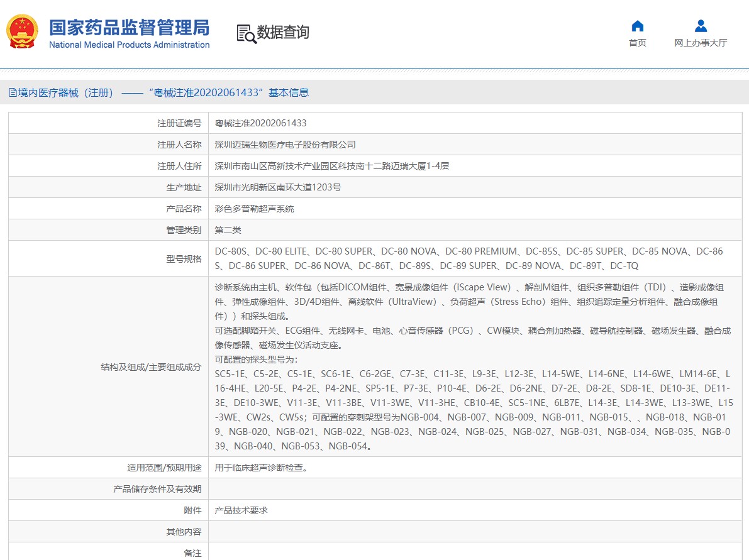The height and width of the screenshot is (560, 749).
Task: Click the 数据查询 heading
Action: point(283,33)
